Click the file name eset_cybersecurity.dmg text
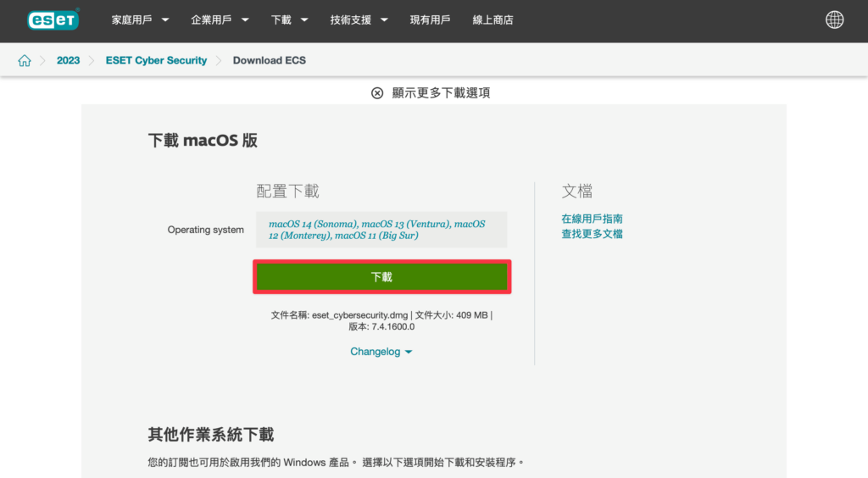The width and height of the screenshot is (868, 478). (x=359, y=315)
